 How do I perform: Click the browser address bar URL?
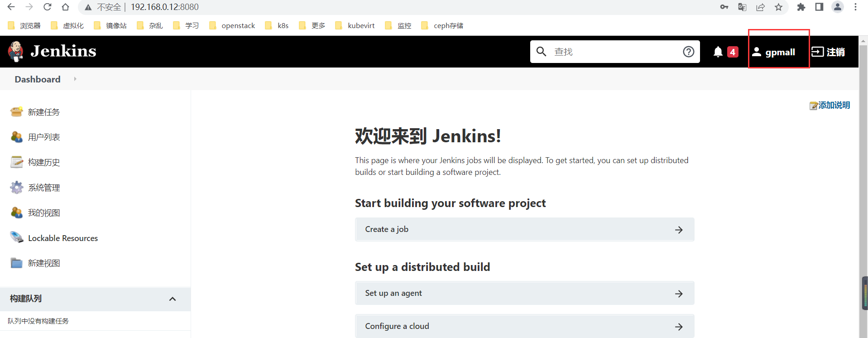(x=165, y=7)
